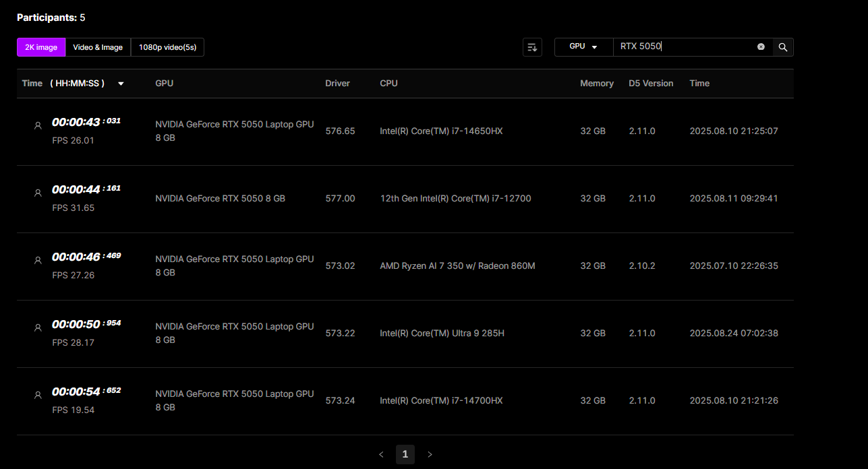This screenshot has width=868, height=469.
Task: Click the FPS 26.01 value
Action: pyautogui.click(x=73, y=141)
